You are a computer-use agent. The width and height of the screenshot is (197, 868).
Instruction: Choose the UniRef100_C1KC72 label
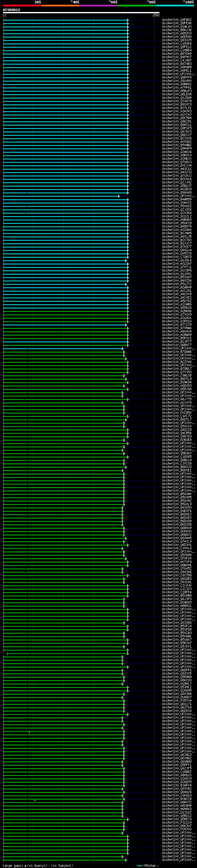tap(177, 416)
